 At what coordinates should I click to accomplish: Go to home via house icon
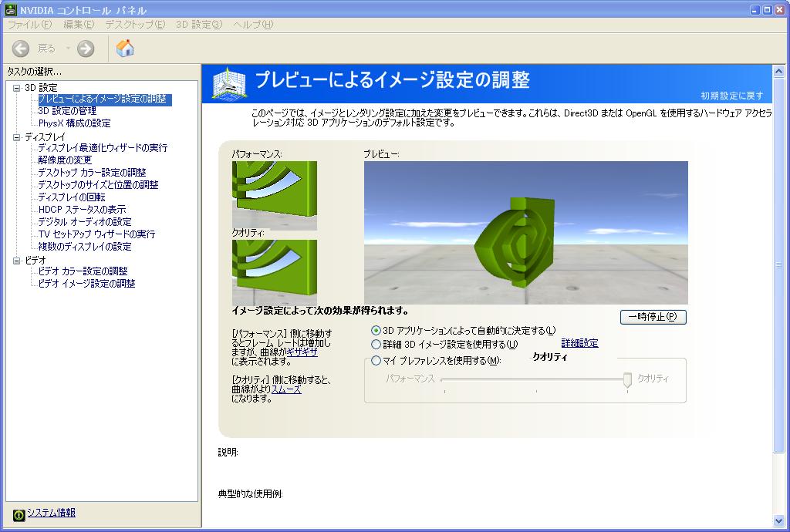click(x=125, y=49)
